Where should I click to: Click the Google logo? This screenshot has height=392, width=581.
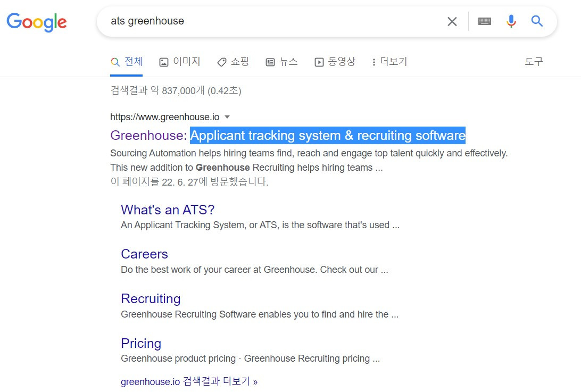coord(37,22)
